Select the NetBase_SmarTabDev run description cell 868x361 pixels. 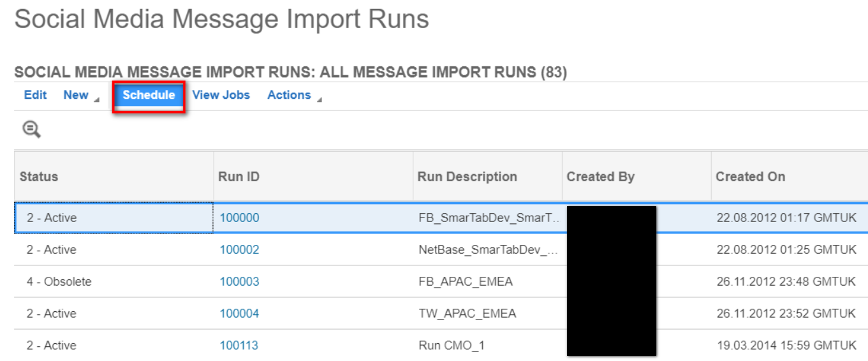click(488, 249)
